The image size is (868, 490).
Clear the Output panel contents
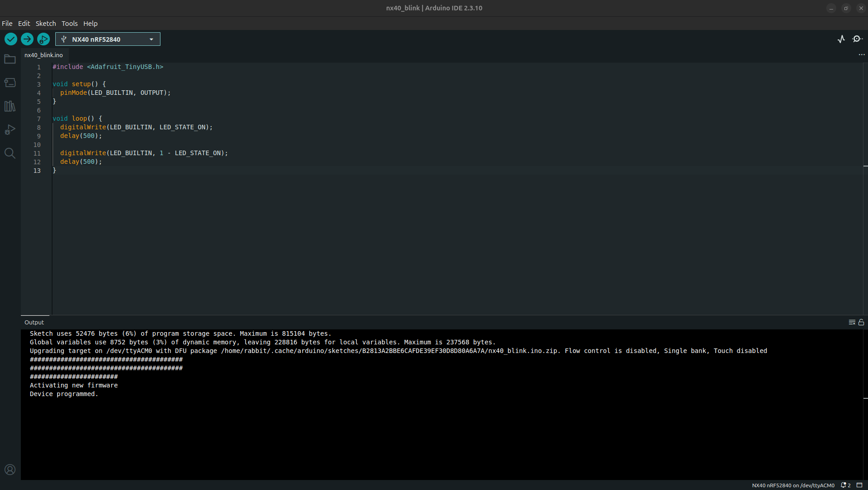[852, 322]
